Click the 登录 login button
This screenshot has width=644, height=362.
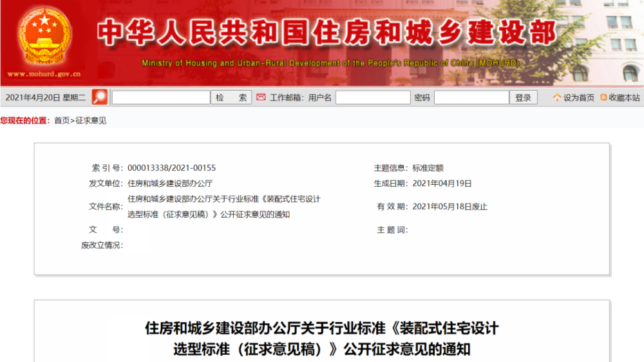pos(523,97)
